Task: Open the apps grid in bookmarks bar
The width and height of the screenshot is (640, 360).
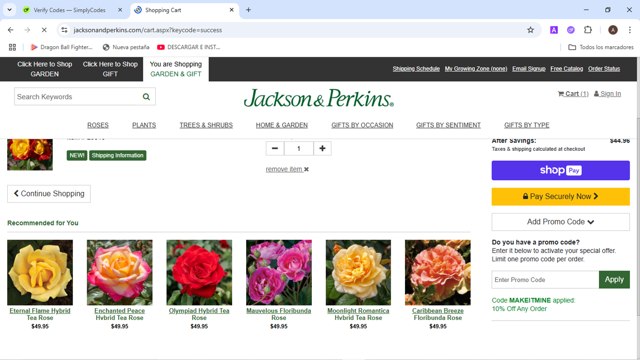Action: 12,47
